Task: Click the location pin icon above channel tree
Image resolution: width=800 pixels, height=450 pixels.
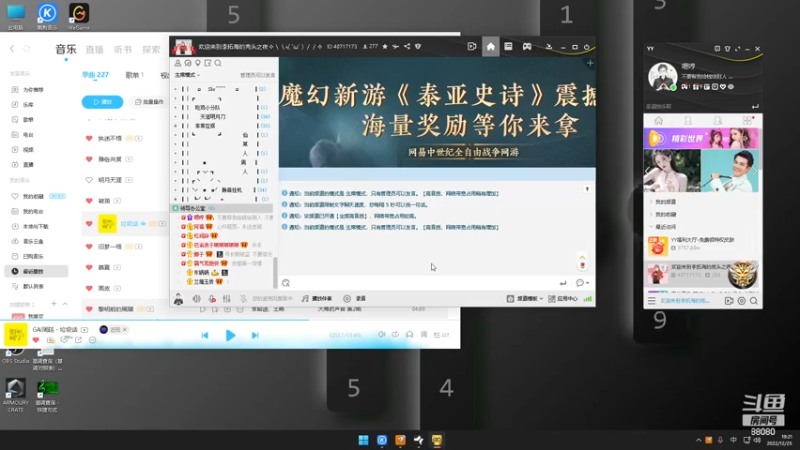Action: coord(198,63)
